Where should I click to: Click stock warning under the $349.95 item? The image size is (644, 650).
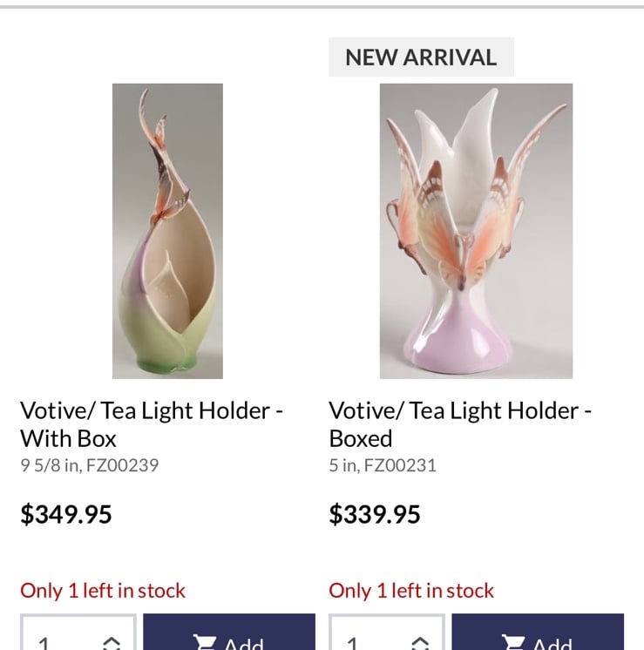[103, 590]
